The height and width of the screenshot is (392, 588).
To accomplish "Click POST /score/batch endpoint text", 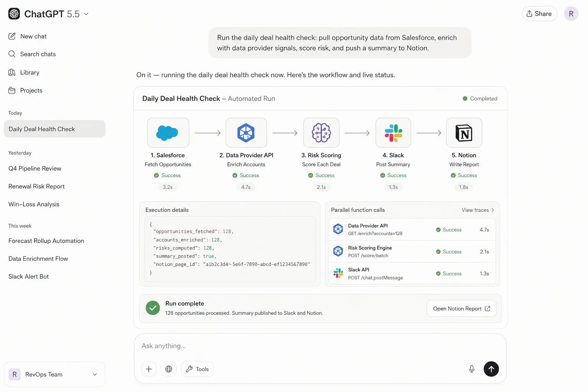I will point(368,256).
